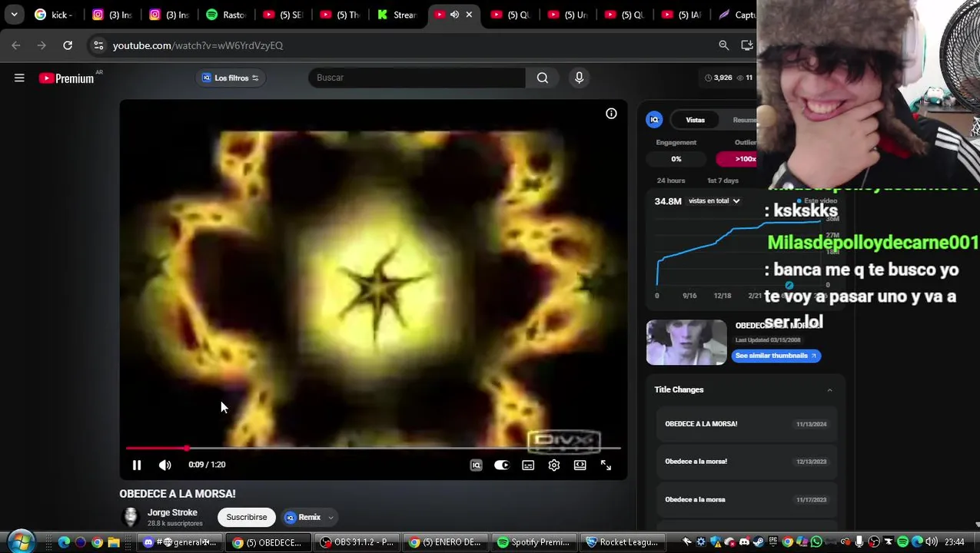Select the Vistas tab in side panel

tap(695, 120)
